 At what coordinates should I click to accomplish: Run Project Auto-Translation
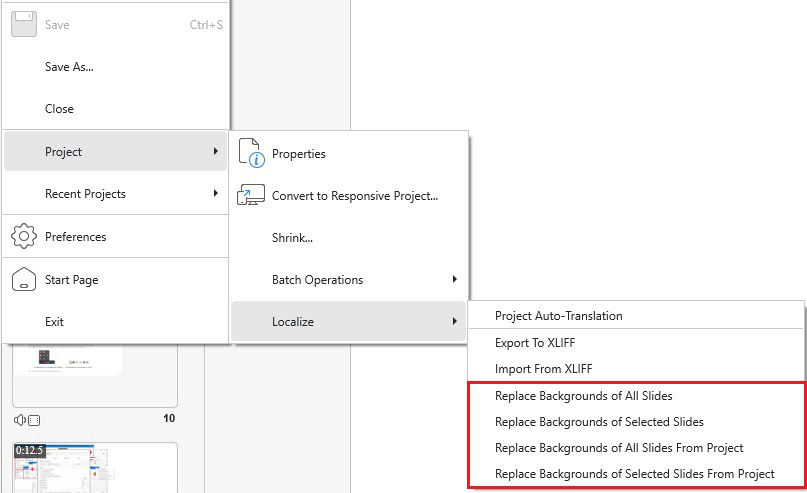[x=558, y=316]
